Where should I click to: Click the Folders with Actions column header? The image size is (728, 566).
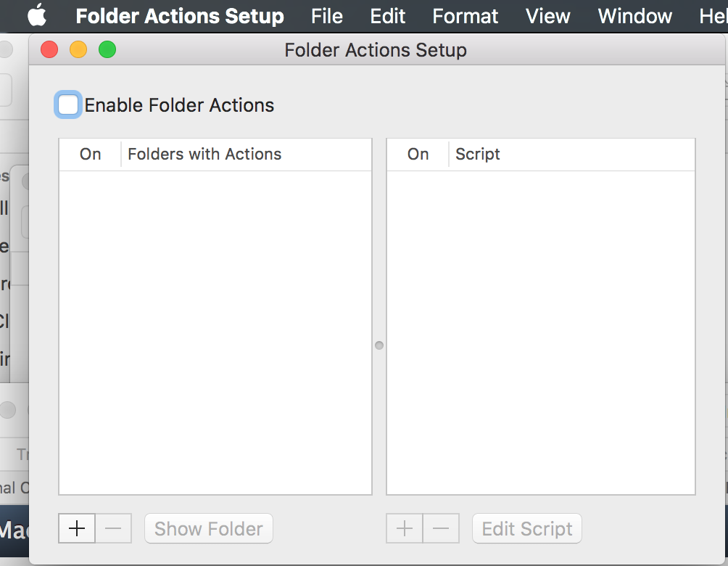click(204, 154)
